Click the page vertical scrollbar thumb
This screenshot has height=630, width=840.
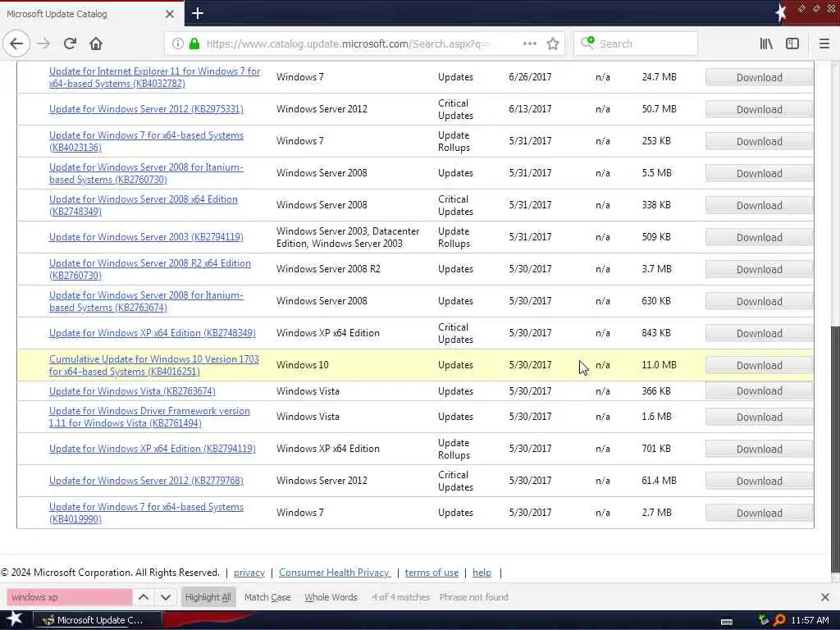coord(835,447)
